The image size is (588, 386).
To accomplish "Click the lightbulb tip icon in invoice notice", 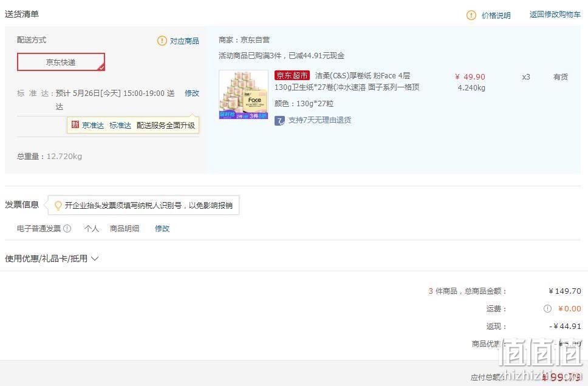I will (58, 205).
